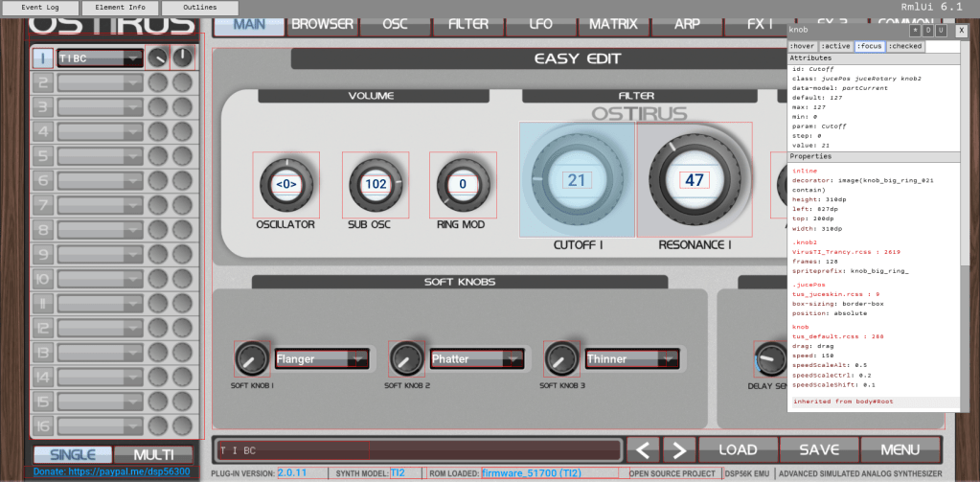
Task: Open the Flanger soft knob dropdown
Action: [321, 359]
